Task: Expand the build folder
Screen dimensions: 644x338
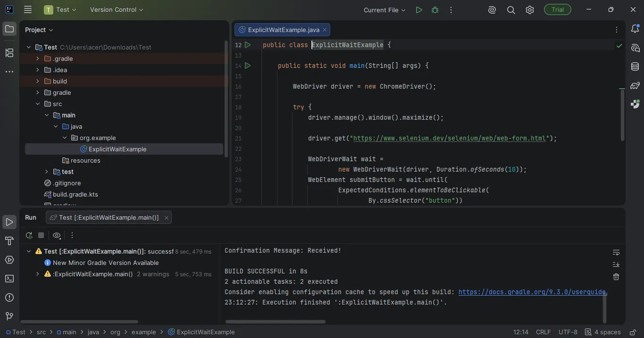Action: point(38,81)
